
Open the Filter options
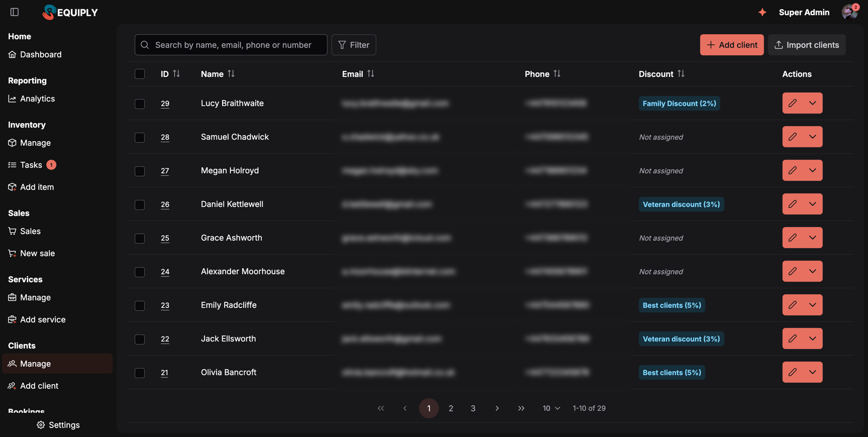(x=354, y=45)
